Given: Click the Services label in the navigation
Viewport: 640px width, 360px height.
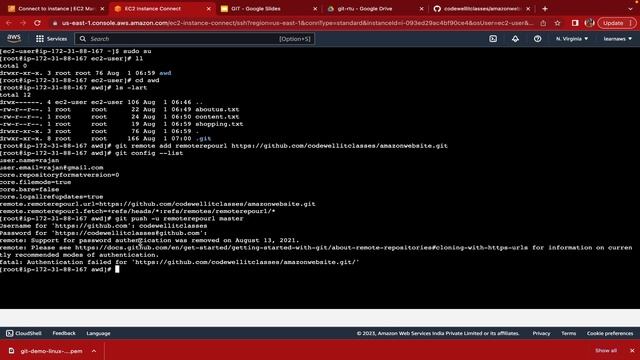Looking at the screenshot, I should point(57,39).
